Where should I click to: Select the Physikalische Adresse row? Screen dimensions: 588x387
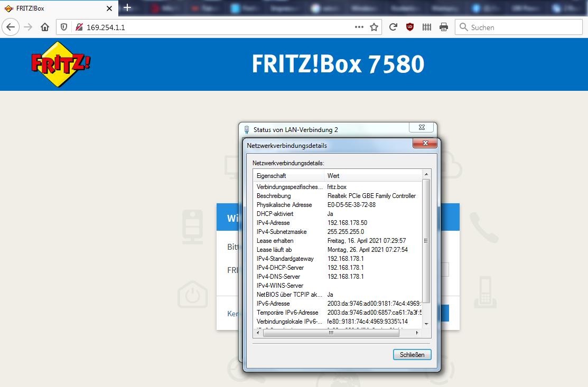[338, 204]
